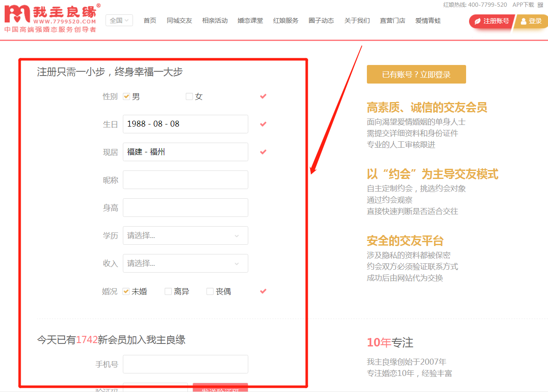The height and width of the screenshot is (392, 548).
Task: Open the 生日 birthday date picker field
Action: click(185, 124)
